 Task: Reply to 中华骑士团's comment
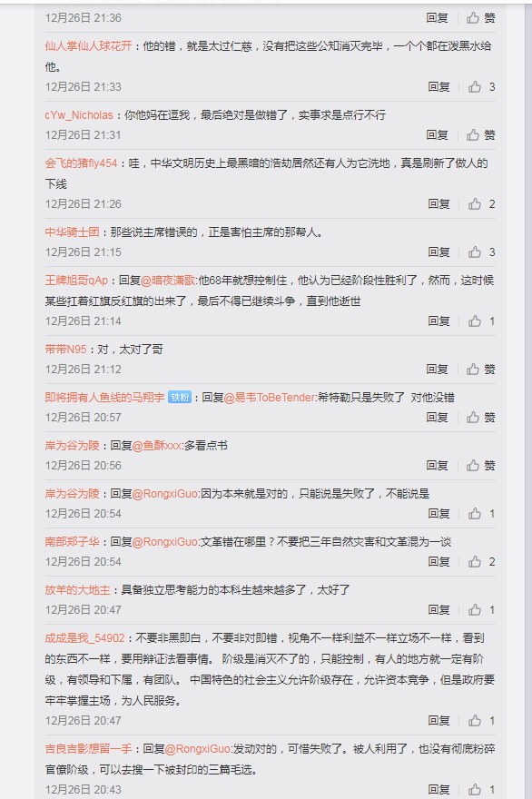click(438, 252)
